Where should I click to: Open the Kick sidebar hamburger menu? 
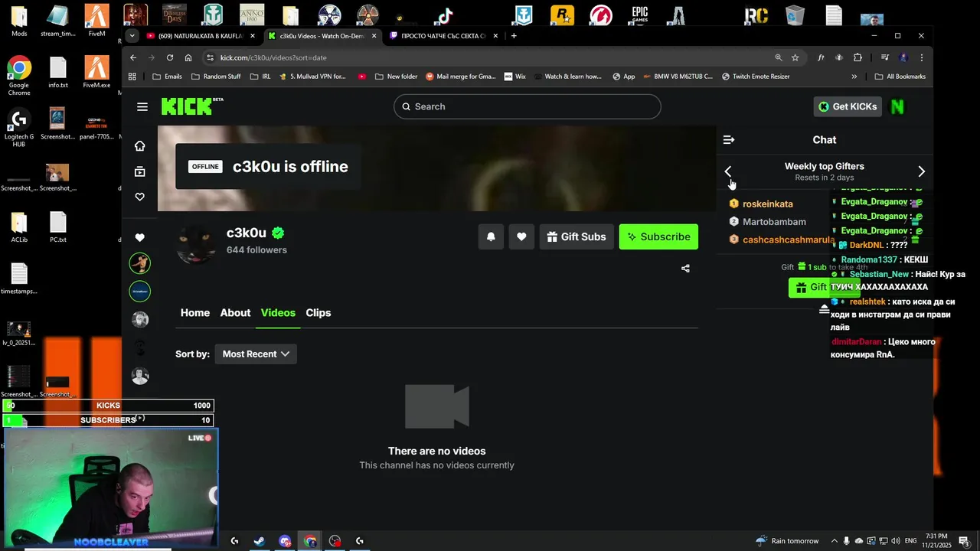pyautogui.click(x=142, y=106)
